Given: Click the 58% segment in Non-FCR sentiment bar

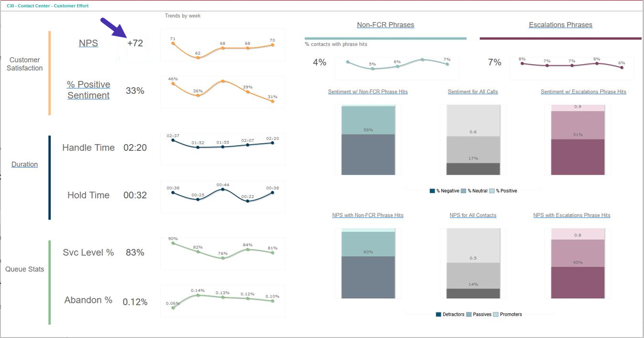Looking at the screenshot, I should click(368, 120).
